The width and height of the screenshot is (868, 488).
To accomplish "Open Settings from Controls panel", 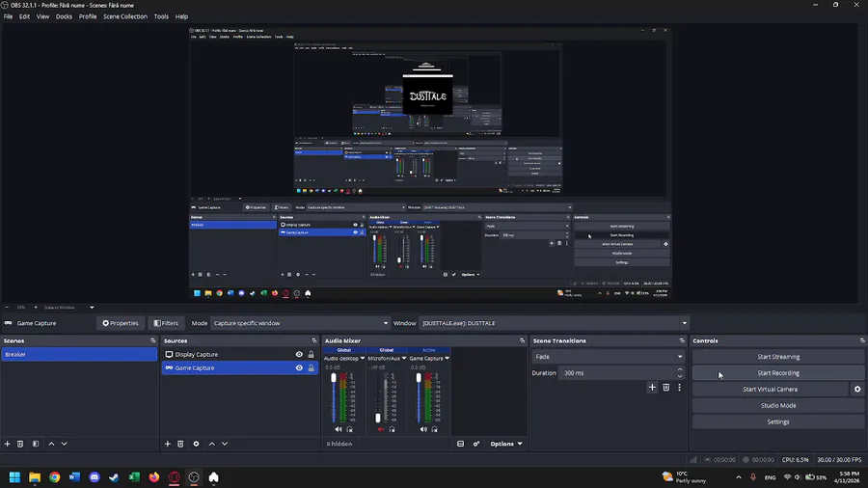I will point(778,421).
